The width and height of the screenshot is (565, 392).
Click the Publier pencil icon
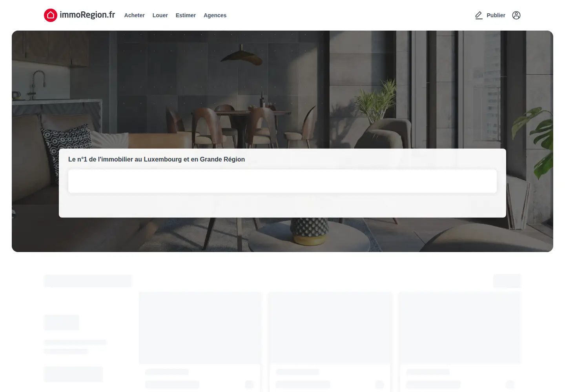pos(479,15)
